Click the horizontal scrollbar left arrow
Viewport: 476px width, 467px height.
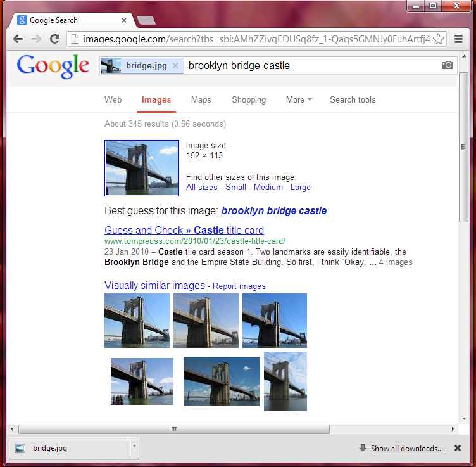tap(12, 430)
